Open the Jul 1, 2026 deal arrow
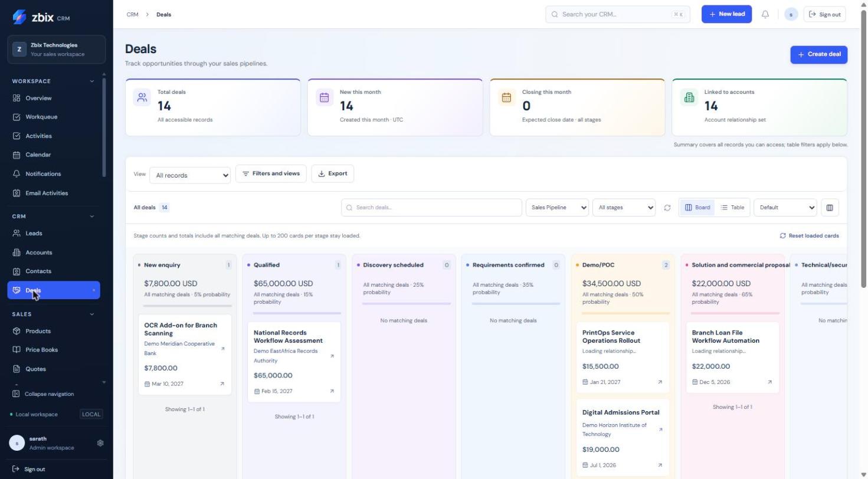This screenshot has width=868, height=479. pyautogui.click(x=660, y=465)
